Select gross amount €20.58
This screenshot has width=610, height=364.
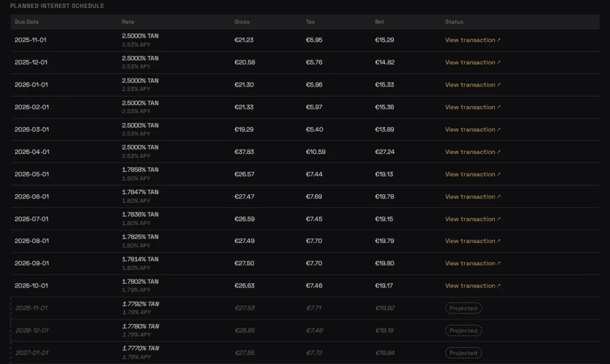(x=245, y=62)
